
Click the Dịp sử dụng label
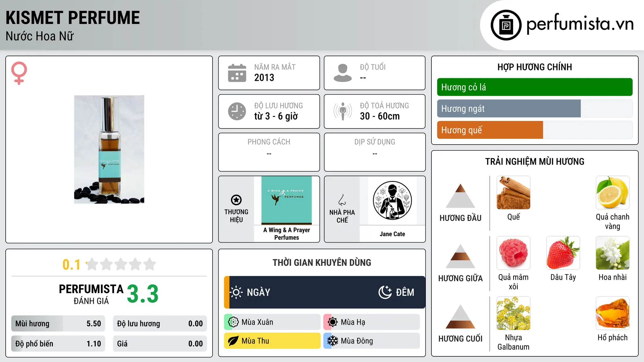click(x=375, y=142)
